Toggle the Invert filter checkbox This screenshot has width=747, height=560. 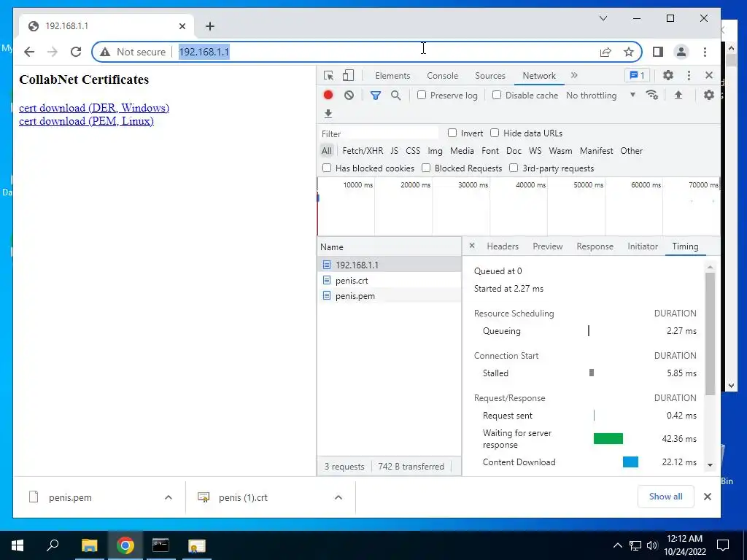click(x=452, y=133)
